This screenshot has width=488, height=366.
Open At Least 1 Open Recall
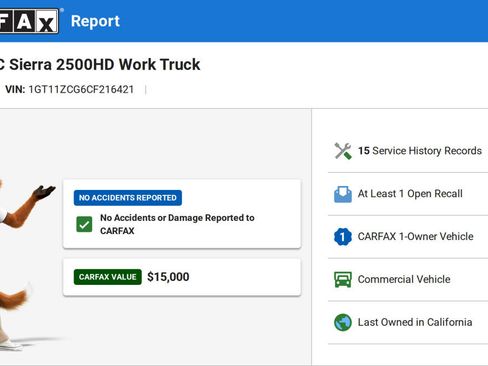coord(408,194)
